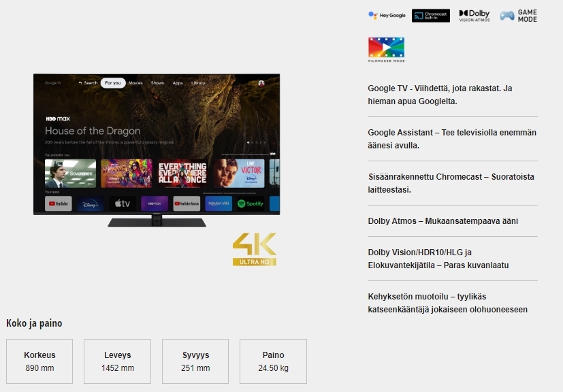Click the Disney+ app tile in Your apps

(x=91, y=203)
